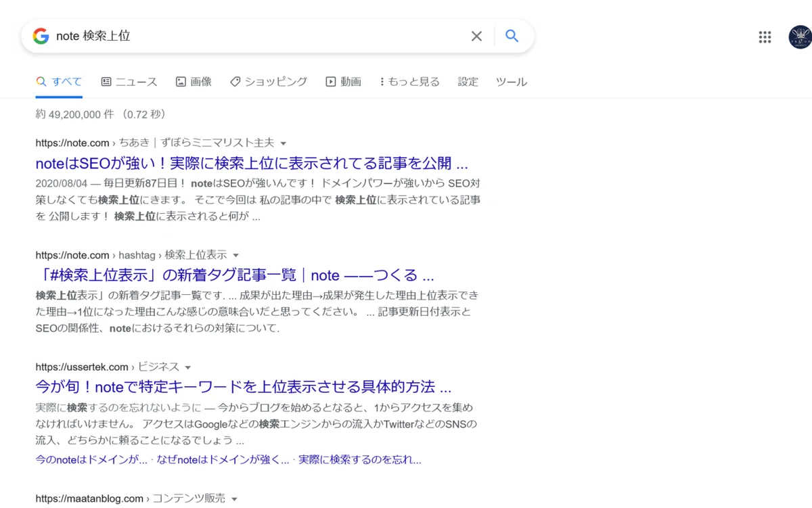Switch to the 動画 tab
Viewport: 812px width, 508px height.
tap(343, 82)
